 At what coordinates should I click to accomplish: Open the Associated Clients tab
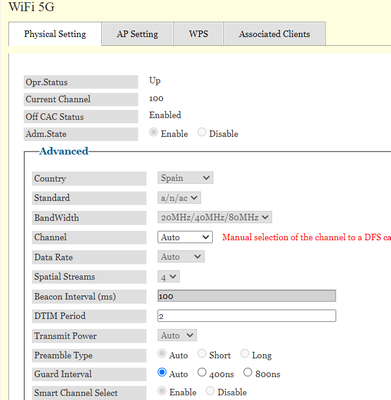coord(274,34)
